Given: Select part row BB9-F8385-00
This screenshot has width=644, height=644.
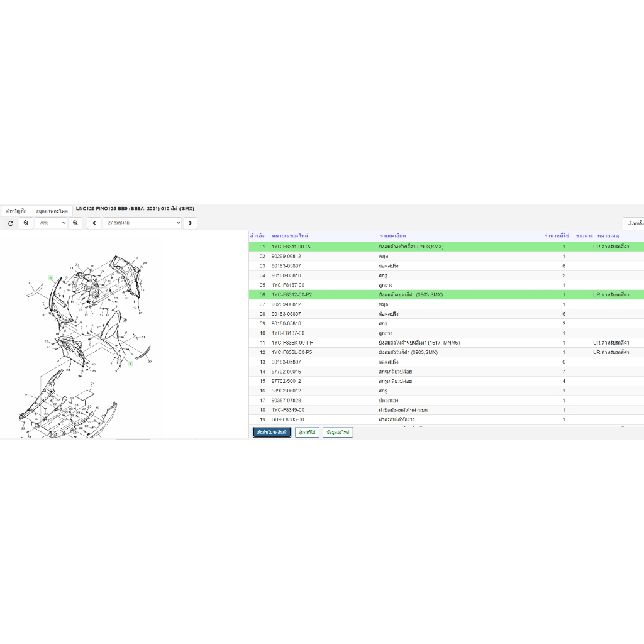Looking at the screenshot, I should pyautogui.click(x=288, y=419).
